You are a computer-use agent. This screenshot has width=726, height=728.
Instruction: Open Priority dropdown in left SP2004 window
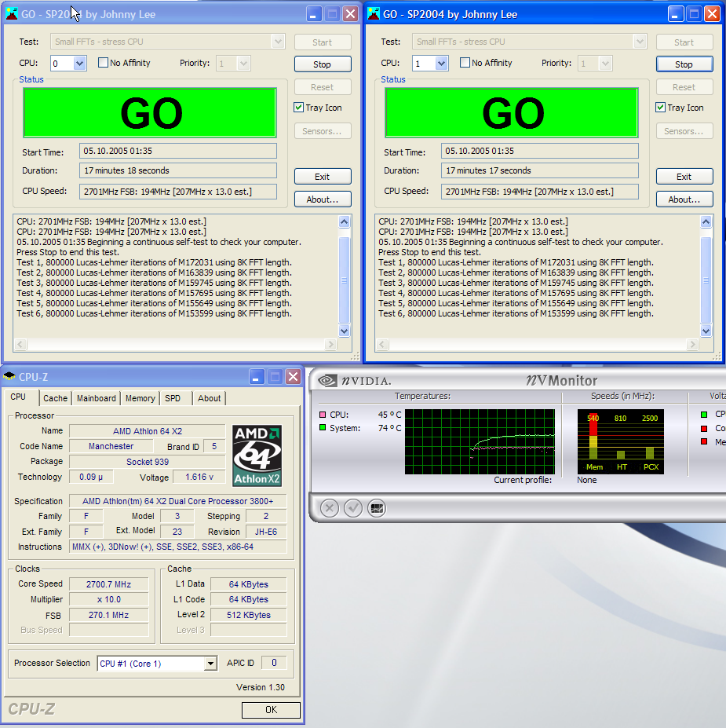coord(243,63)
